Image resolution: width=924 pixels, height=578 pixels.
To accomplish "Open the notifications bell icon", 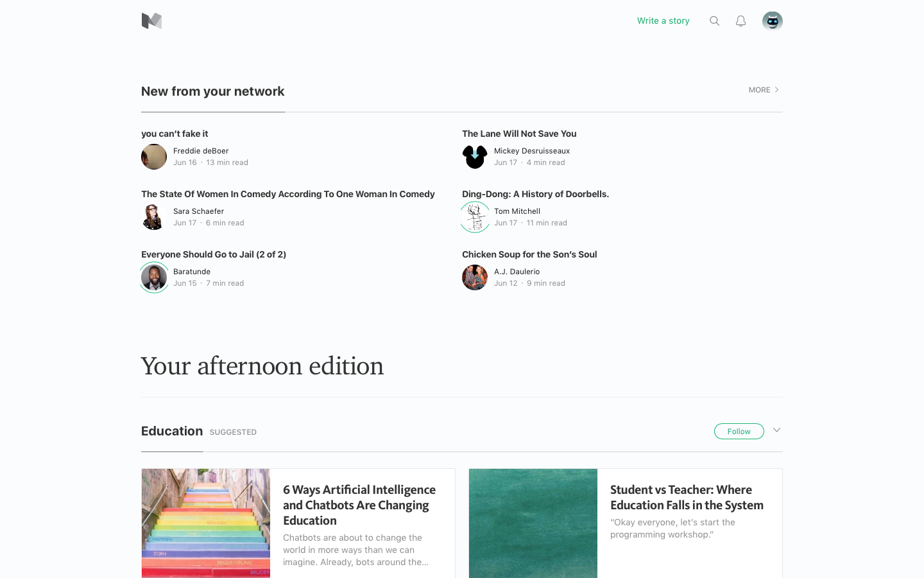I will point(740,21).
